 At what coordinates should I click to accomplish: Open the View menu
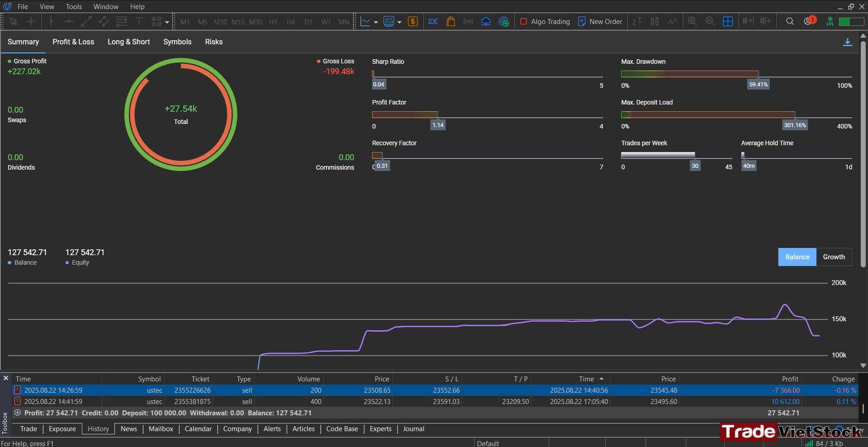(x=47, y=6)
